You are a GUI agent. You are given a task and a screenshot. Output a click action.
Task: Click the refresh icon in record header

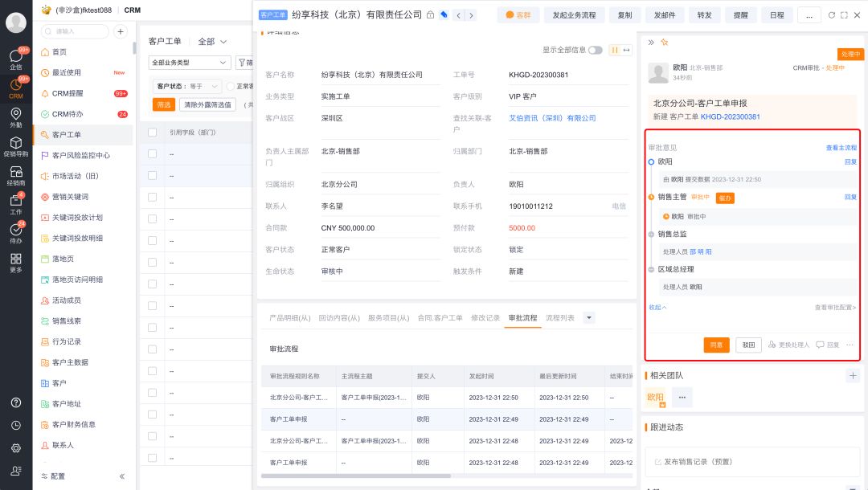(x=831, y=15)
